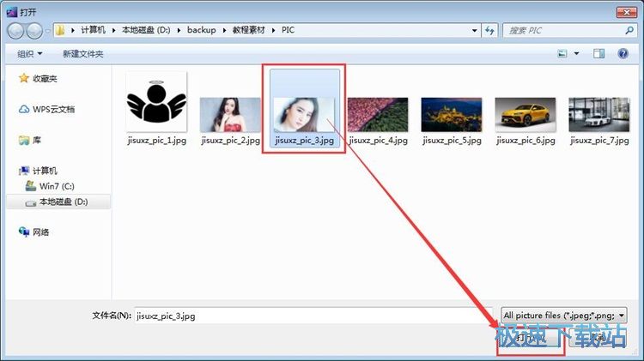Expand the view options dropdown arrow
Viewport: 644px width, 361px height.
pos(576,54)
